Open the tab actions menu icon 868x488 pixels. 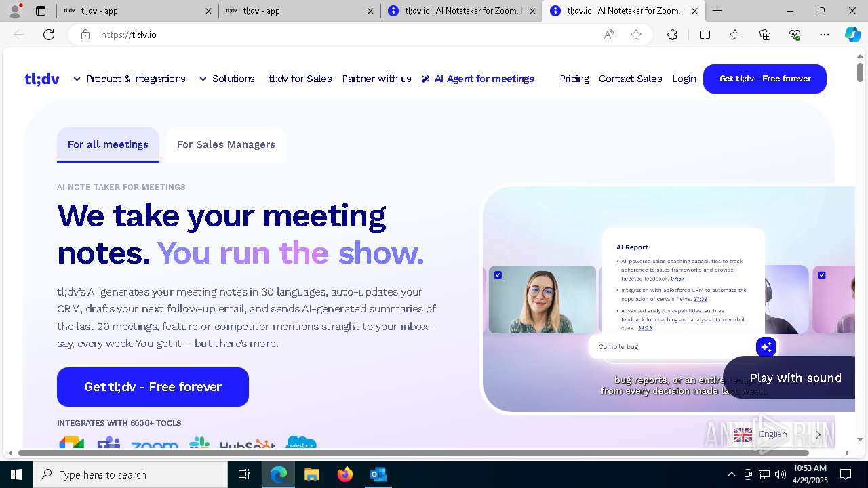tap(41, 11)
